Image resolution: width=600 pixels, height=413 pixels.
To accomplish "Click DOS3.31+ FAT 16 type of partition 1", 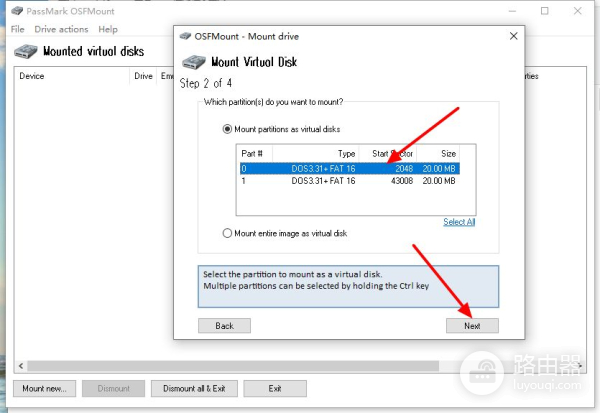I will [323, 181].
